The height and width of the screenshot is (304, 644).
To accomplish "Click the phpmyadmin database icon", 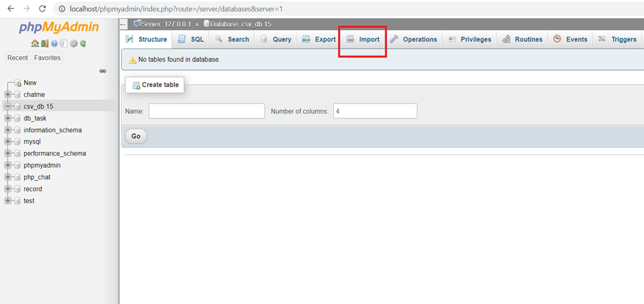I will coord(17,166).
